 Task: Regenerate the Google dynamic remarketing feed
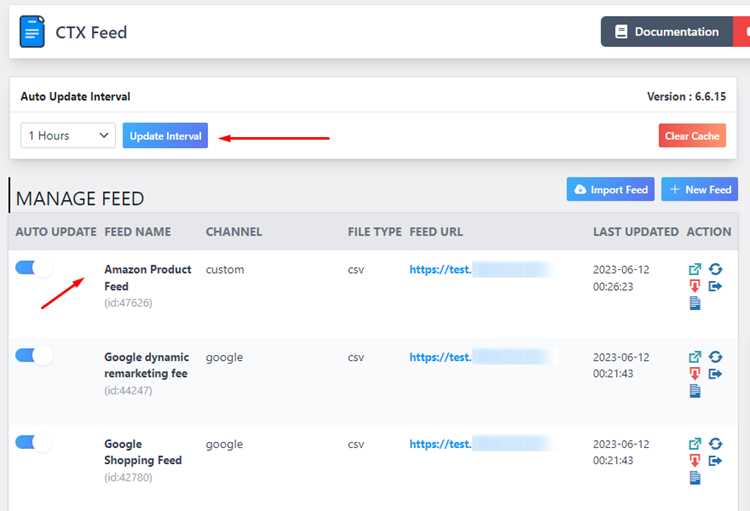coord(716,357)
